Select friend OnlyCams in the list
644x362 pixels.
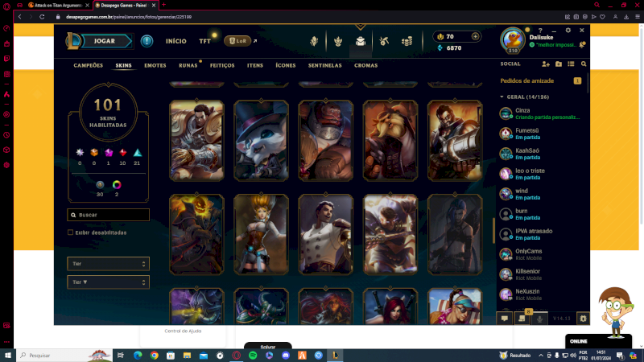tap(540, 254)
